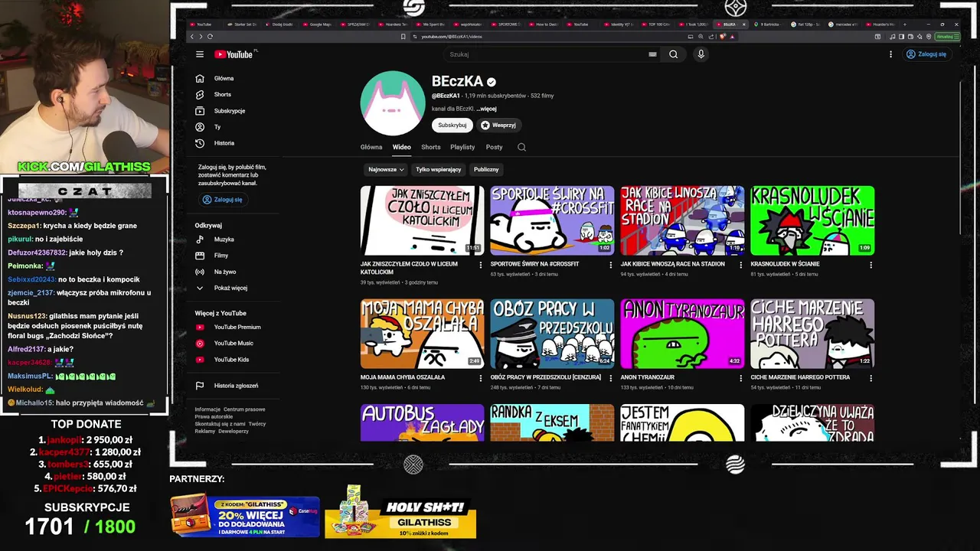
Task: Click the browser back arrow
Action: pos(192,36)
